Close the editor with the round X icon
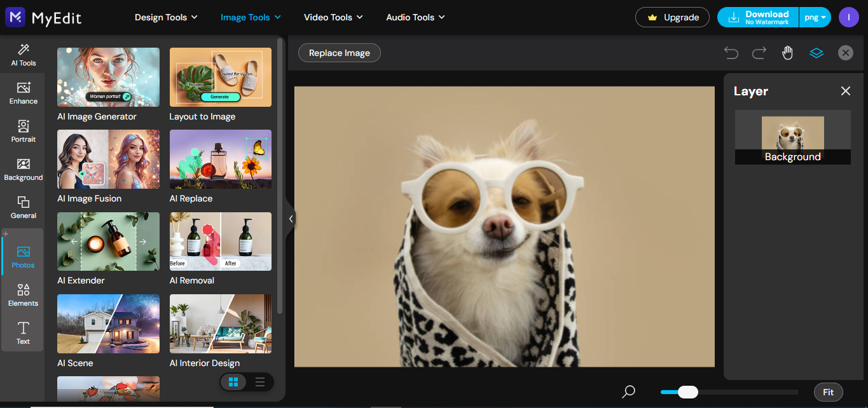This screenshot has width=868, height=408. point(845,53)
